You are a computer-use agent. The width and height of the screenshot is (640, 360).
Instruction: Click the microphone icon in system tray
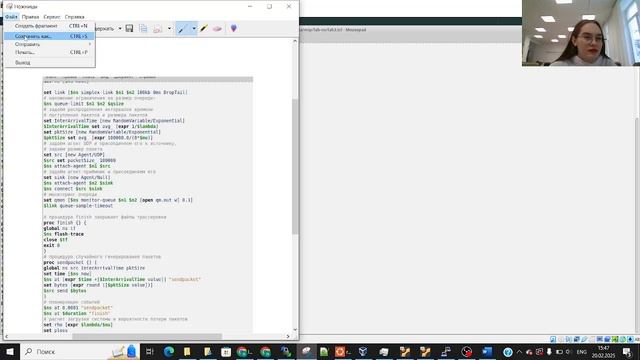(x=549, y=352)
